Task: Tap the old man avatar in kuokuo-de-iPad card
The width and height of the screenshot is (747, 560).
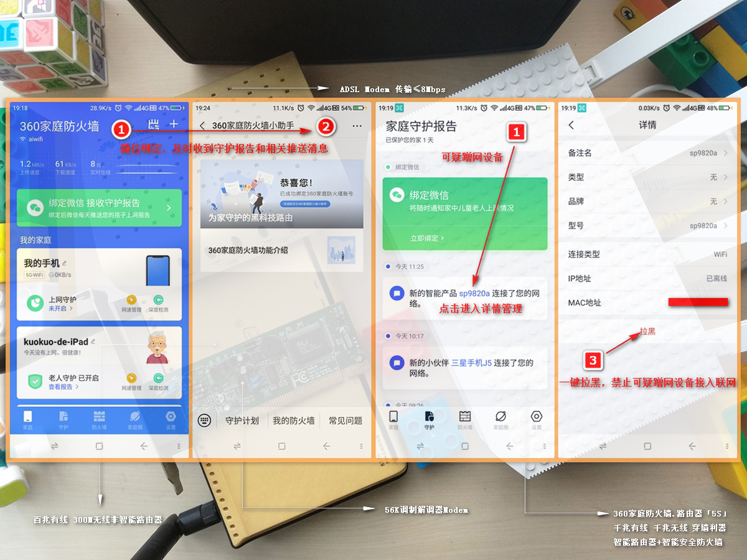Action: pos(158,348)
